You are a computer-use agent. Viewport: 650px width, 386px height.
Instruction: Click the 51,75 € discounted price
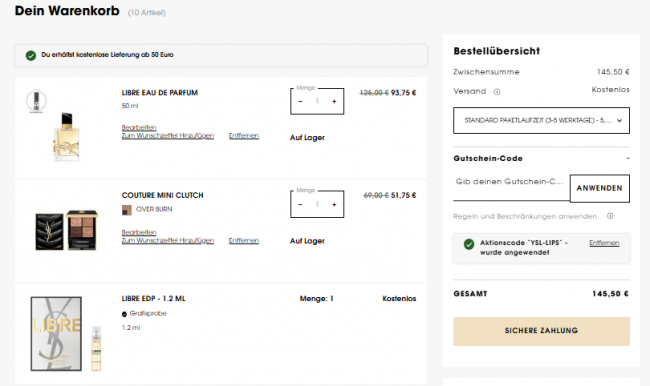403,195
